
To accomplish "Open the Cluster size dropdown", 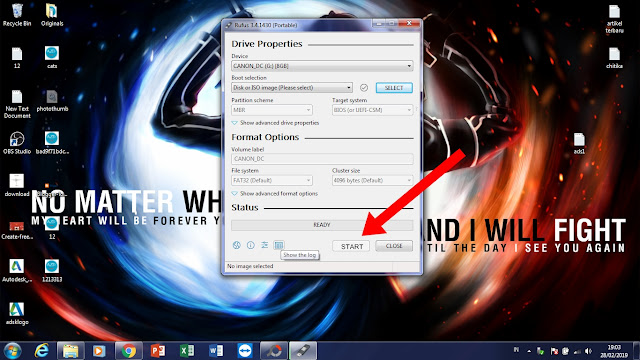I will click(372, 180).
